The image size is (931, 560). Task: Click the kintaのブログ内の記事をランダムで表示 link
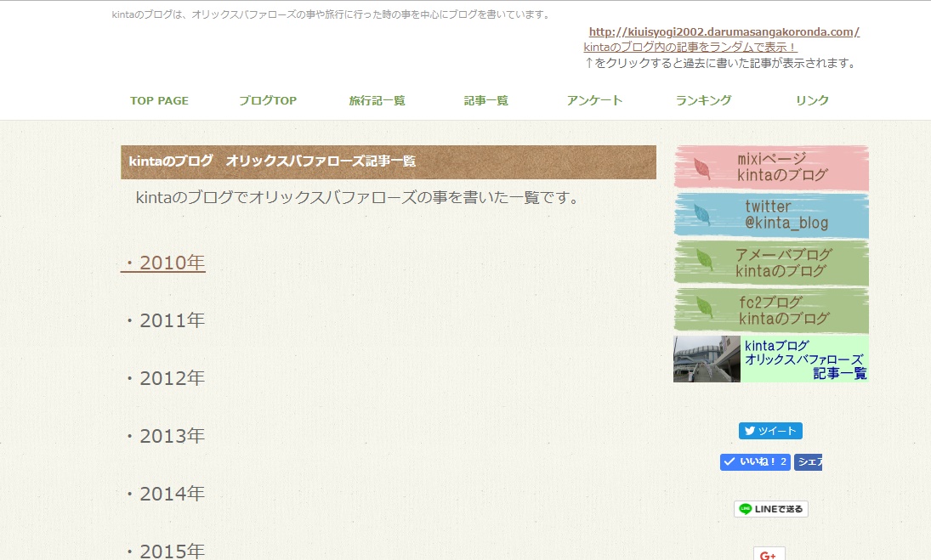click(x=690, y=48)
